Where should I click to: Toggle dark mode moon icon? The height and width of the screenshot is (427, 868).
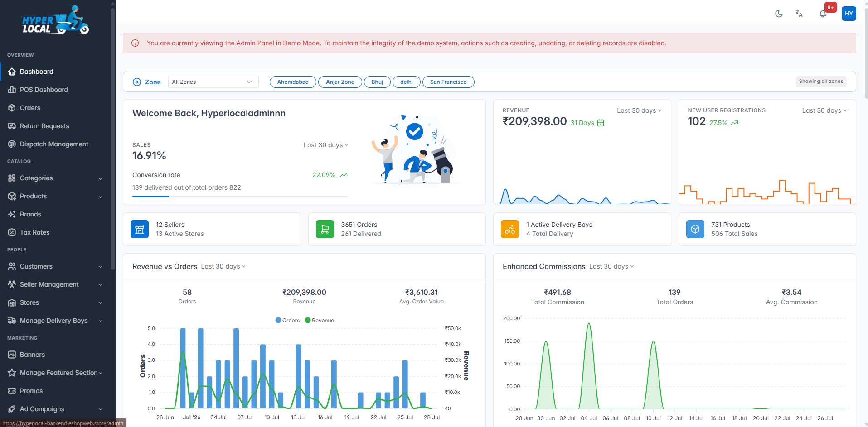coord(779,14)
